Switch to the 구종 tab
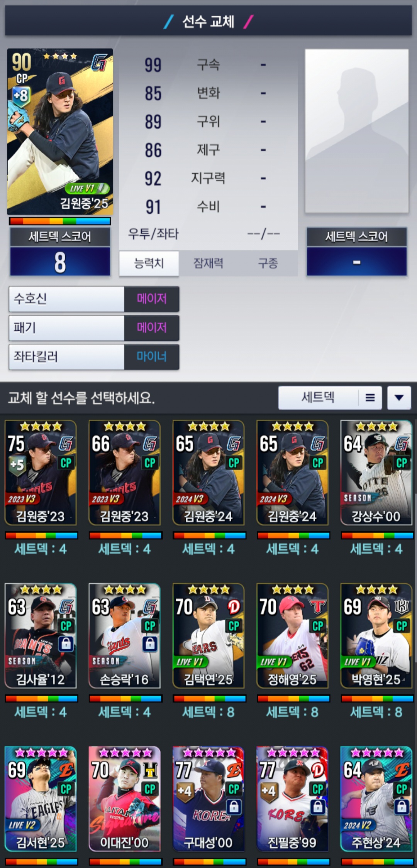The height and width of the screenshot is (868, 417). coord(268,263)
